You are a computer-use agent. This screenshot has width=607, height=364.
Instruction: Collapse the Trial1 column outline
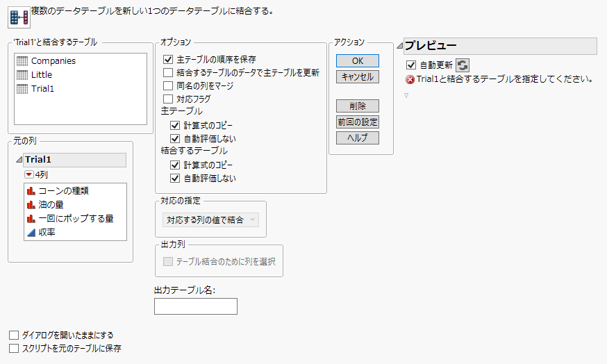point(19,160)
